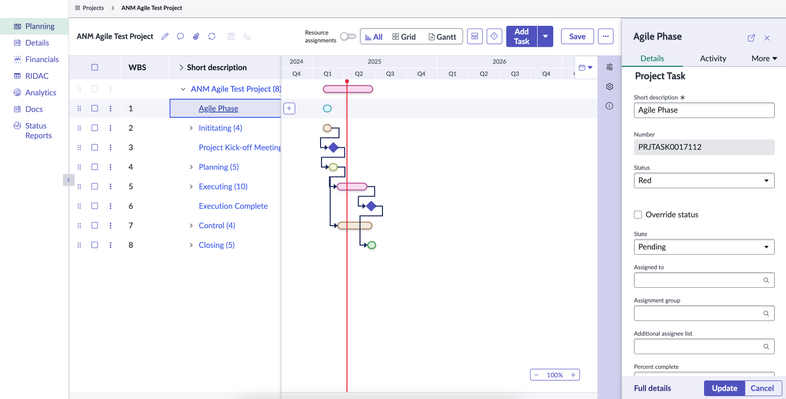Click the Update button

[724, 388]
